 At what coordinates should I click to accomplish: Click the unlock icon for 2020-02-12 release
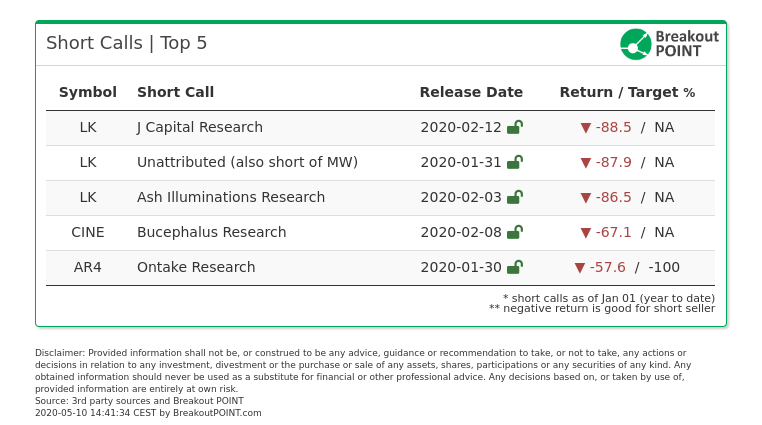tap(515, 127)
